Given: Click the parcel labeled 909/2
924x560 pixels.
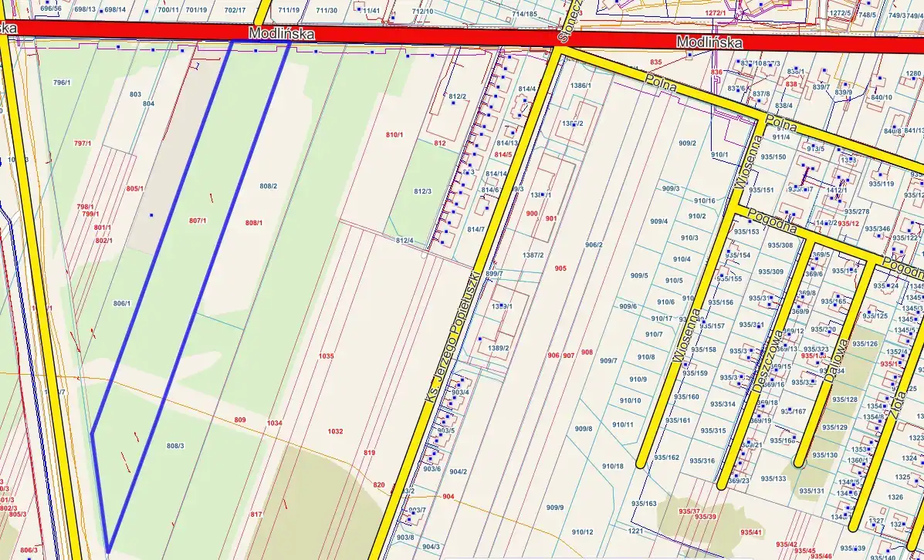Looking at the screenshot, I should (x=687, y=143).
